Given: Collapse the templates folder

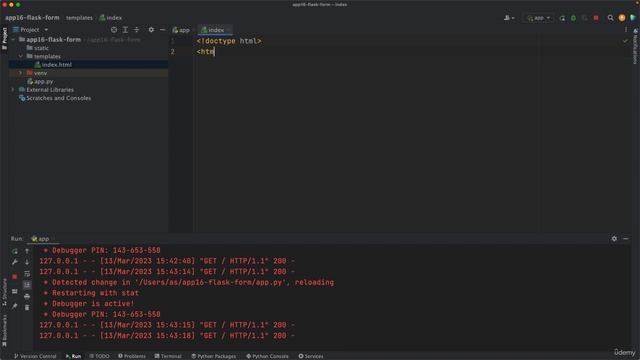Looking at the screenshot, I should click(x=21, y=56).
